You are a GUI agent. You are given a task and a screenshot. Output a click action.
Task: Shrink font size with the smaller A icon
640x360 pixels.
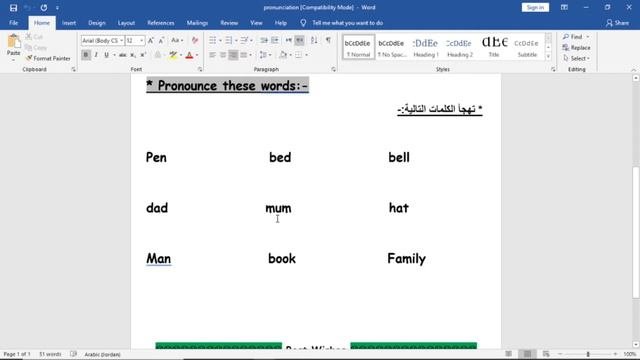[162, 40]
